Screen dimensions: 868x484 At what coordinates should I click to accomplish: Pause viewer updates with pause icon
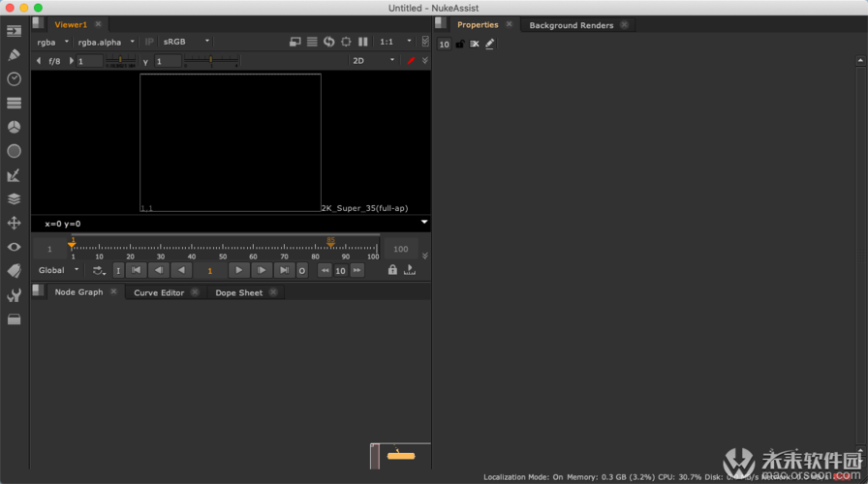363,42
